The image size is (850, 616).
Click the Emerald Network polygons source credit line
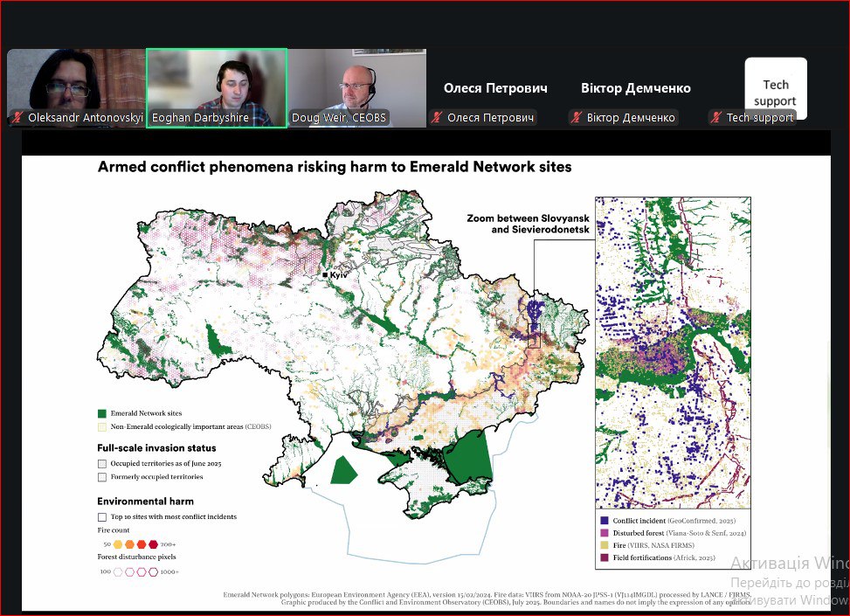pos(487,595)
